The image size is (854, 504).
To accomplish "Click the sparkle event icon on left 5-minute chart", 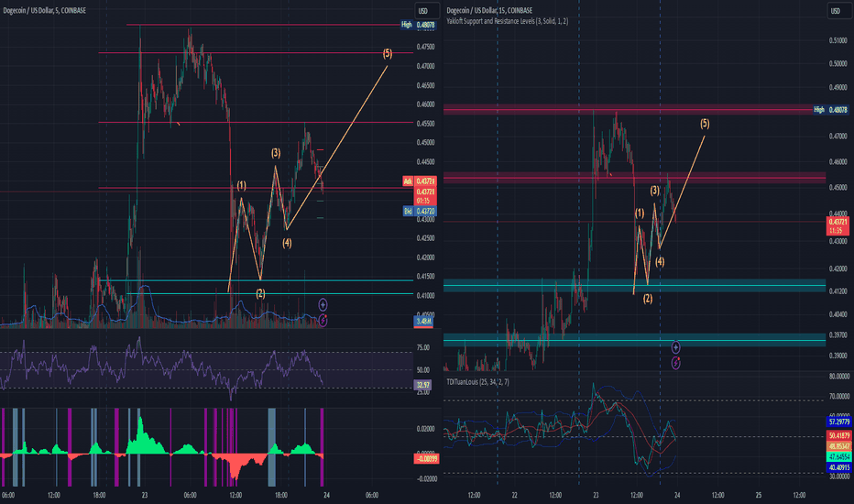I will point(323,304).
